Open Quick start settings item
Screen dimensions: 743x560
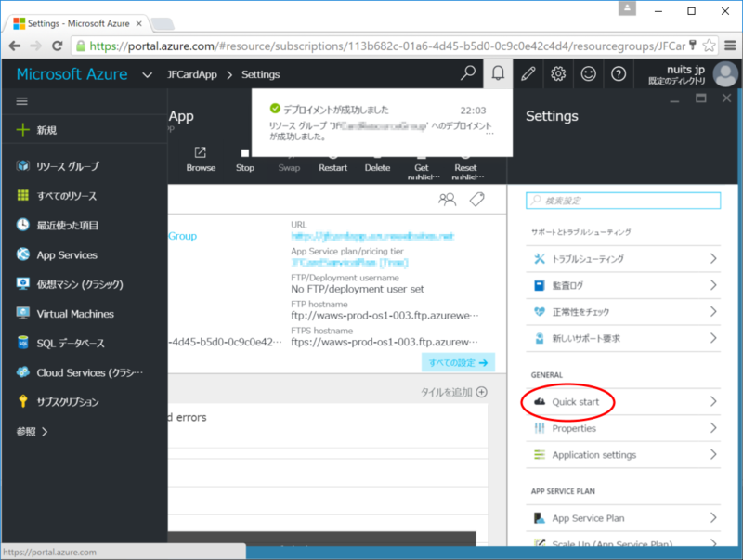click(x=622, y=402)
